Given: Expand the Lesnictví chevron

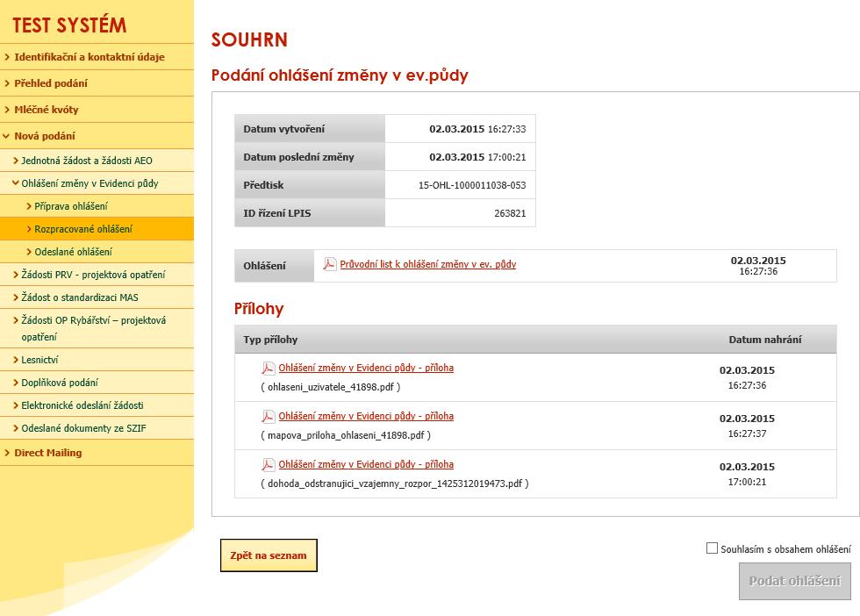Looking at the screenshot, I should click(16, 360).
